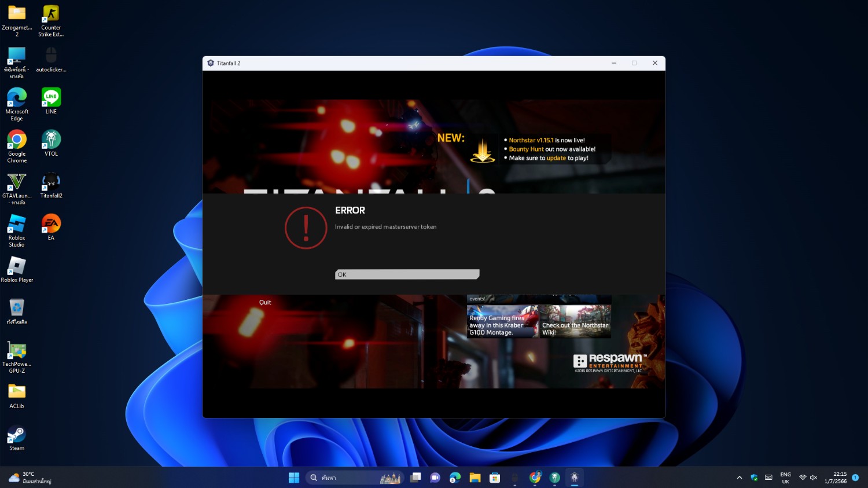
Task: Click the Northstar download arrow icon
Action: 483,150
